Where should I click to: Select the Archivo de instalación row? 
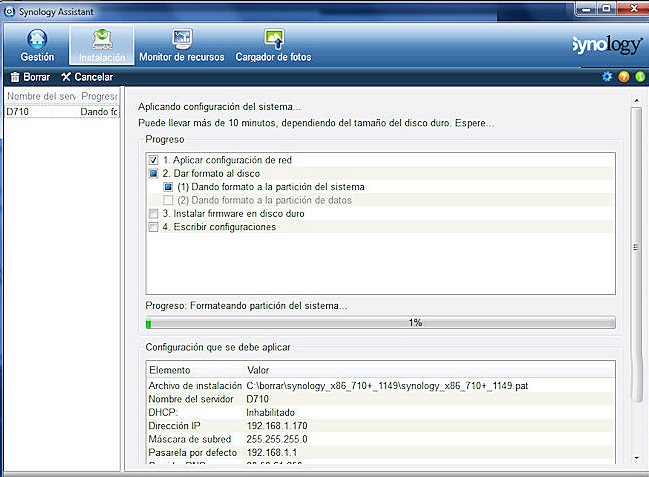pos(380,386)
